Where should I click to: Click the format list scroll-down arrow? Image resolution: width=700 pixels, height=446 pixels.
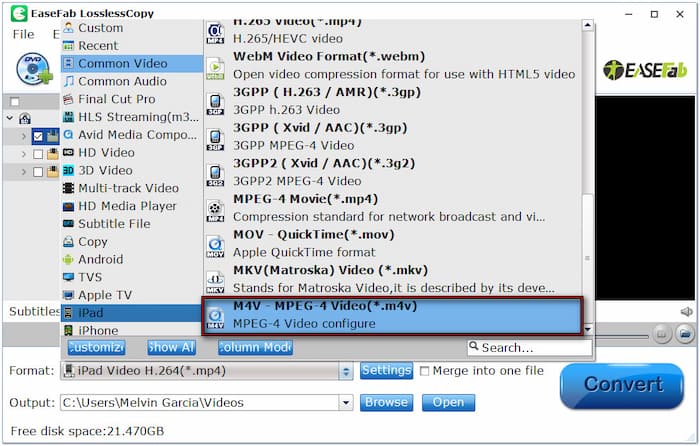(588, 329)
